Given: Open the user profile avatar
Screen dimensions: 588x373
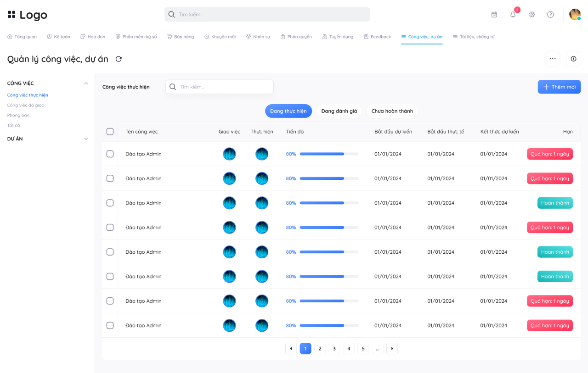Looking at the screenshot, I should pyautogui.click(x=575, y=14).
